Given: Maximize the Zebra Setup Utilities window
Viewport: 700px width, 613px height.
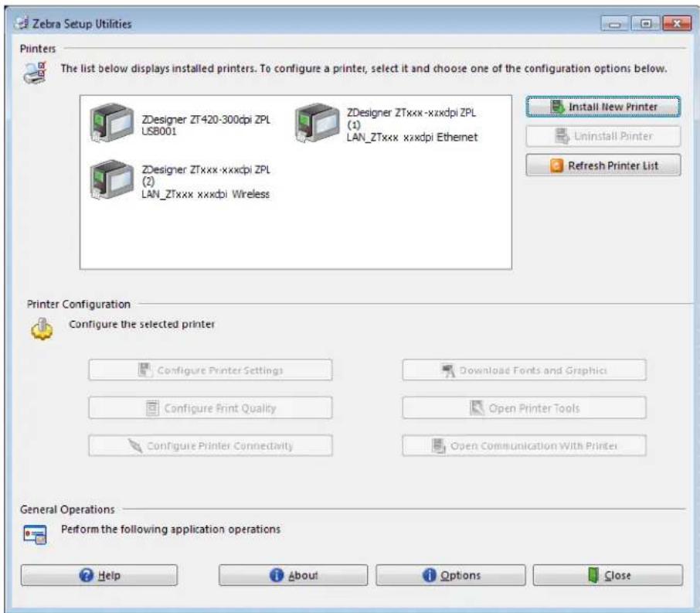Looking at the screenshot, I should click(x=646, y=24).
